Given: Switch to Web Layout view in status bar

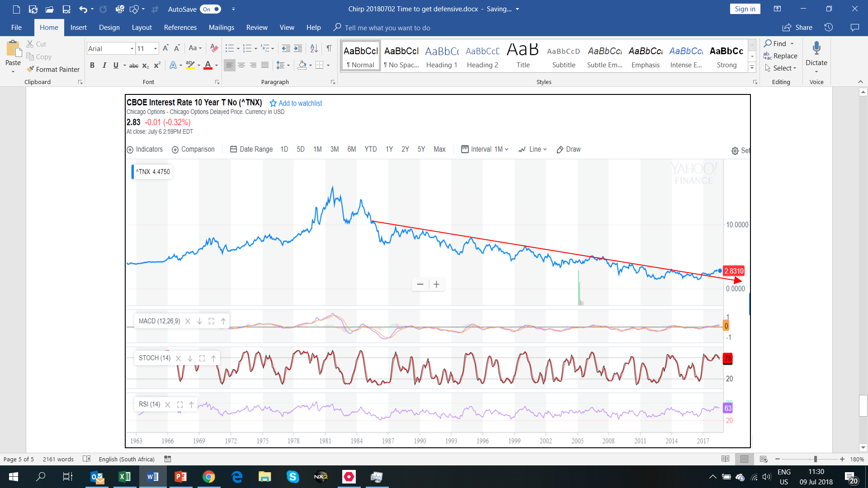Looking at the screenshot, I should point(764,459).
